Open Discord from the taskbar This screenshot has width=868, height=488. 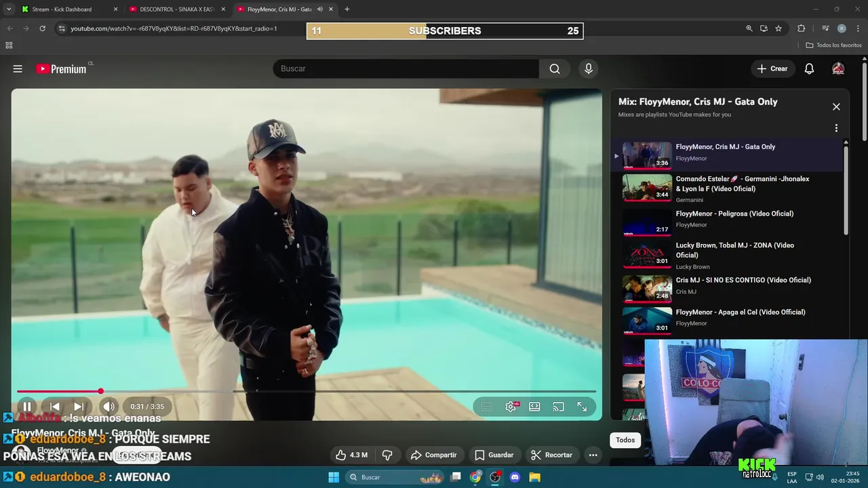515,477
